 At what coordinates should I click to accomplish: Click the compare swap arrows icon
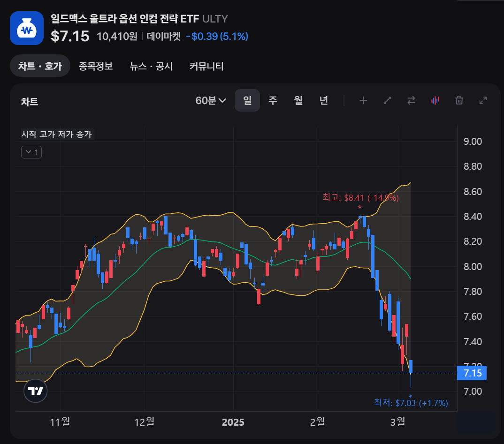point(411,100)
